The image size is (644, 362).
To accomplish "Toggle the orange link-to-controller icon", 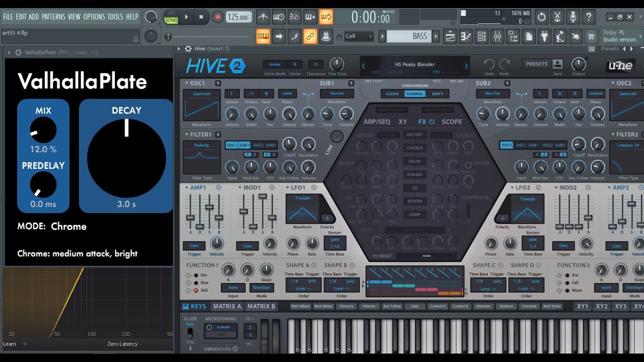I will [310, 36].
